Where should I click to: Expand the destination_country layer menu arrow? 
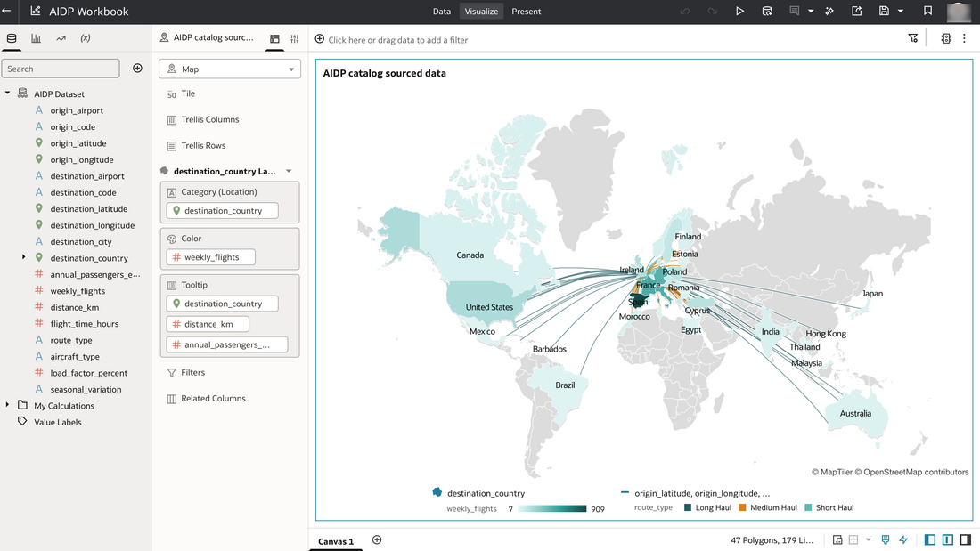click(x=289, y=171)
